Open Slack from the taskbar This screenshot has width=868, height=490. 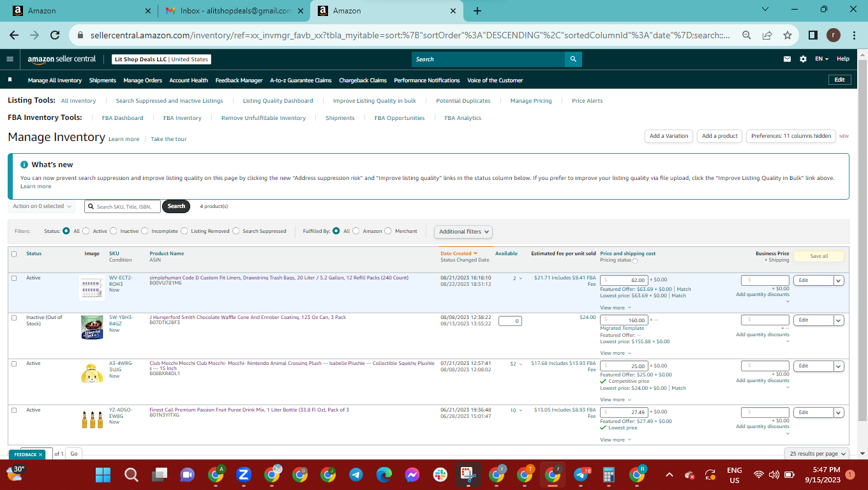440,475
